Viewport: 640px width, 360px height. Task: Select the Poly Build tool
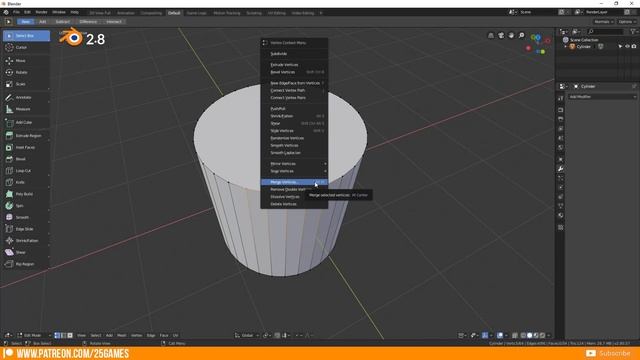(x=27, y=194)
